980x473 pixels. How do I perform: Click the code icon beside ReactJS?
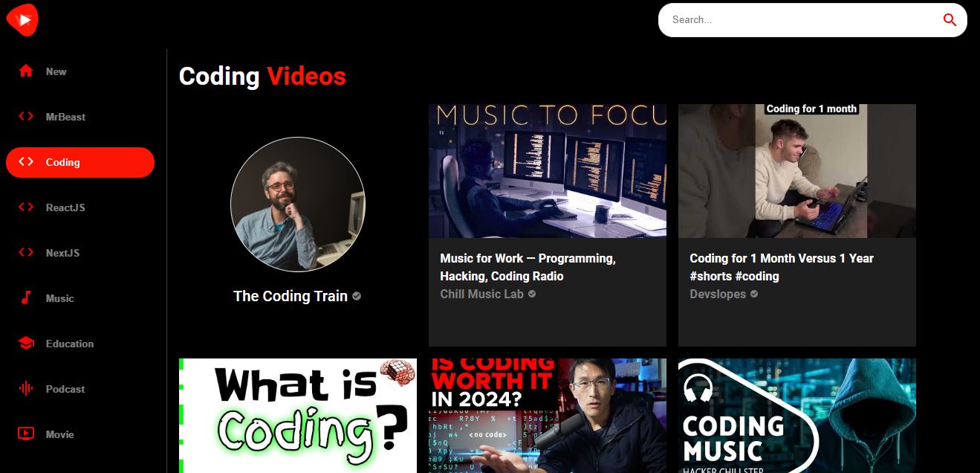26,207
